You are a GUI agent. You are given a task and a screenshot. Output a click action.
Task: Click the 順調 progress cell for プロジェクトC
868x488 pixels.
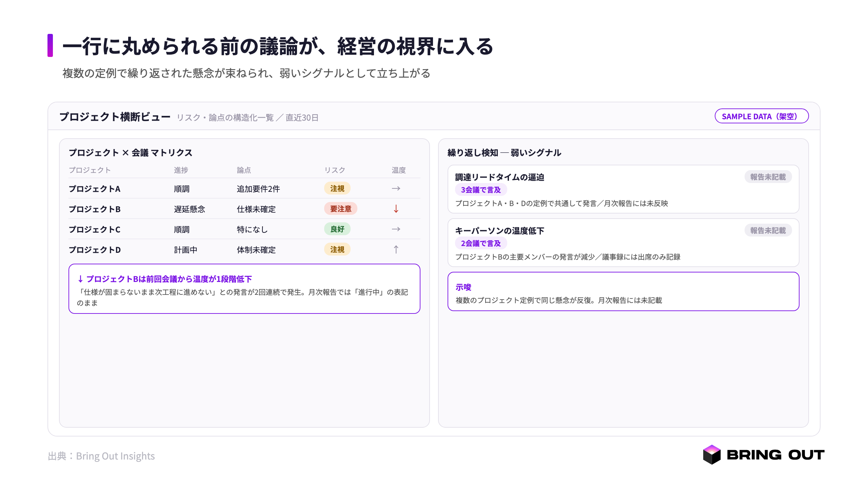point(182,229)
